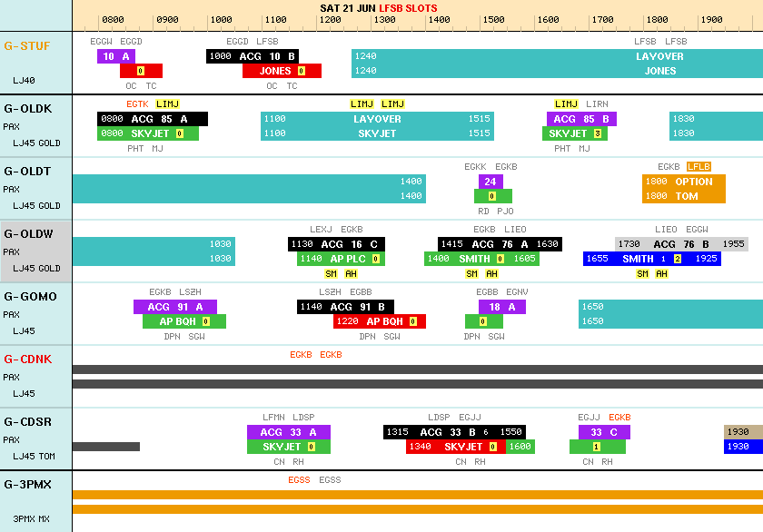Click the red EGKB code after EGJJ
The image size is (763, 532).
619,418
